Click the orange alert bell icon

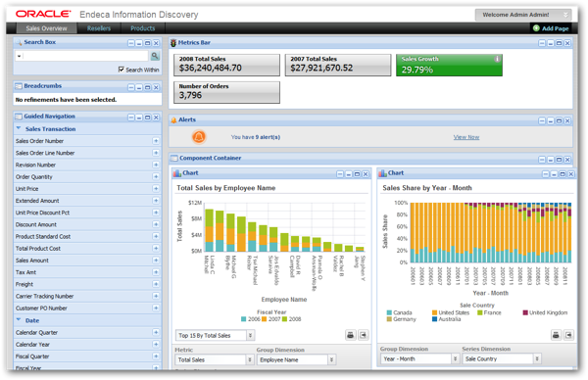[x=199, y=137]
